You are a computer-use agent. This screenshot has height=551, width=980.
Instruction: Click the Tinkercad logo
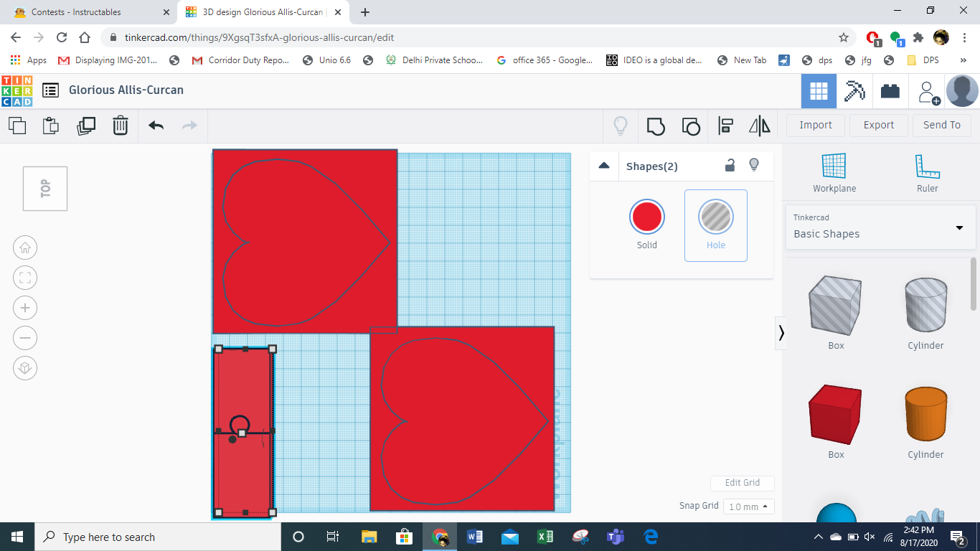pyautogui.click(x=17, y=90)
